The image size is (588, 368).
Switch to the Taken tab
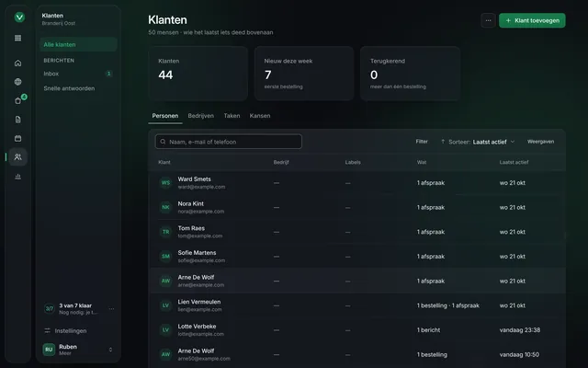coord(232,116)
